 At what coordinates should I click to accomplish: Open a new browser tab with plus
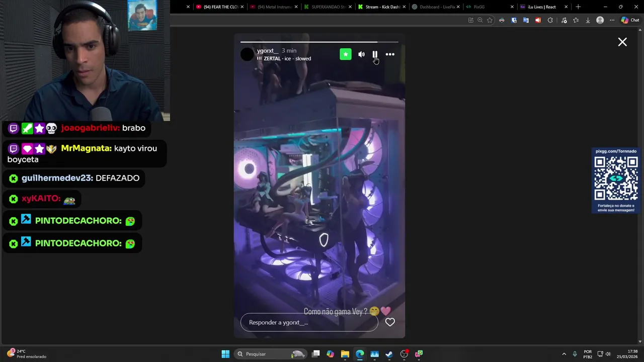[578, 7]
